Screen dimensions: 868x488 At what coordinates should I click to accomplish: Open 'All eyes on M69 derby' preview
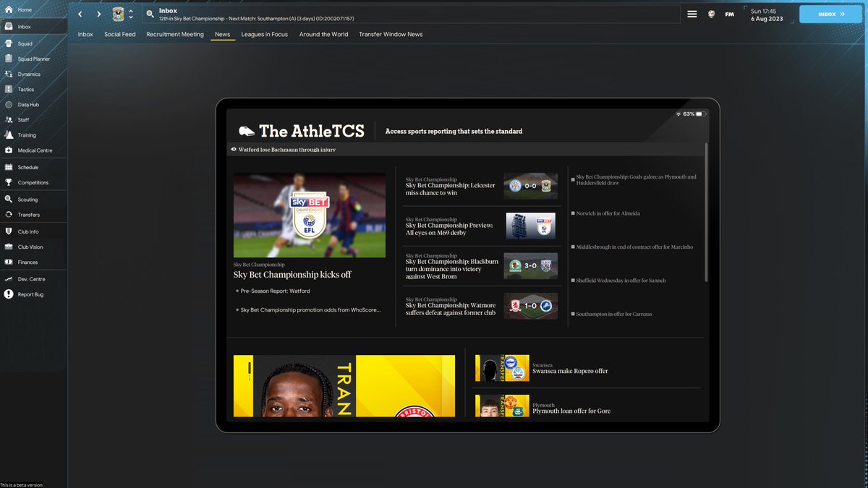(x=449, y=228)
